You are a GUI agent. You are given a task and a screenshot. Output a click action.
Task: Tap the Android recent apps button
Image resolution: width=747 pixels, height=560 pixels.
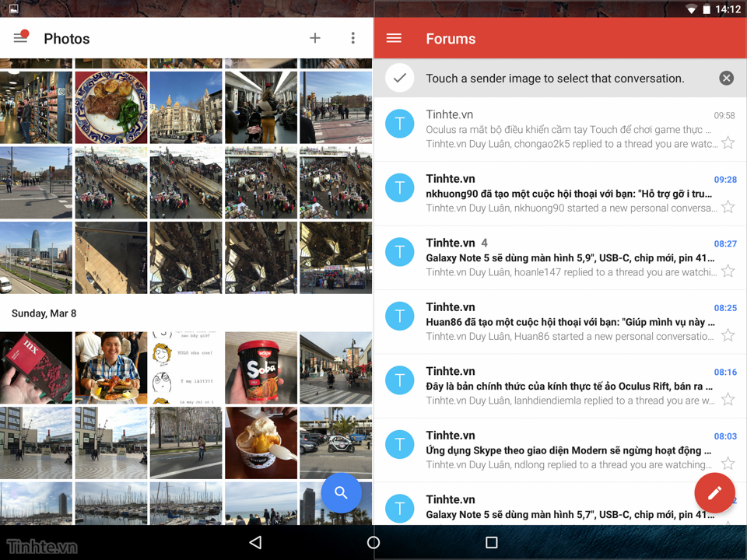coord(491,542)
